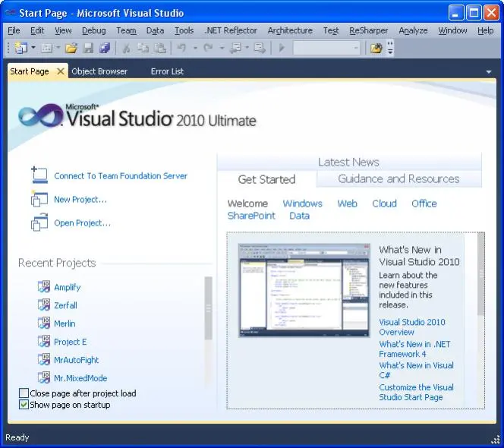Open What's New in .NET Framework 4 link
Viewport: 504px width, 448px height.
[414, 349]
